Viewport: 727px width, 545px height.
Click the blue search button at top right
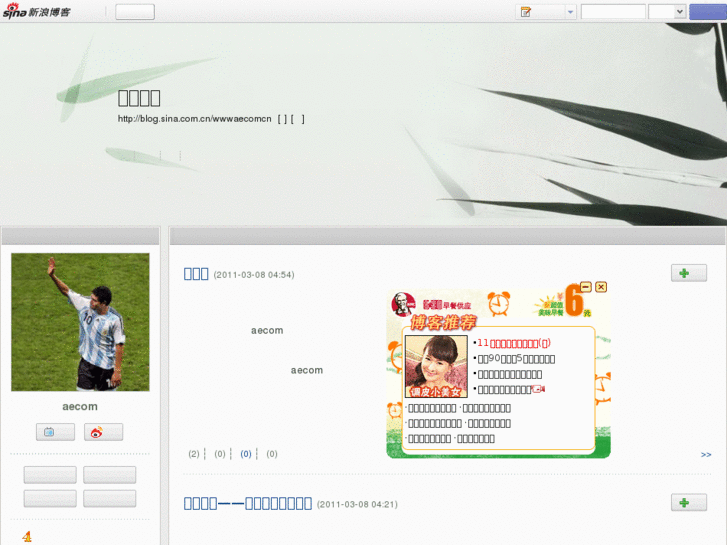click(708, 12)
